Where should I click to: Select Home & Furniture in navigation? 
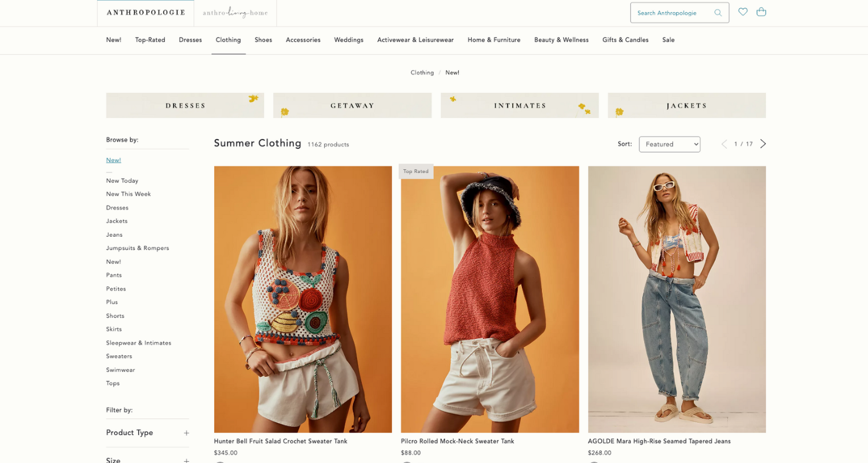494,40
